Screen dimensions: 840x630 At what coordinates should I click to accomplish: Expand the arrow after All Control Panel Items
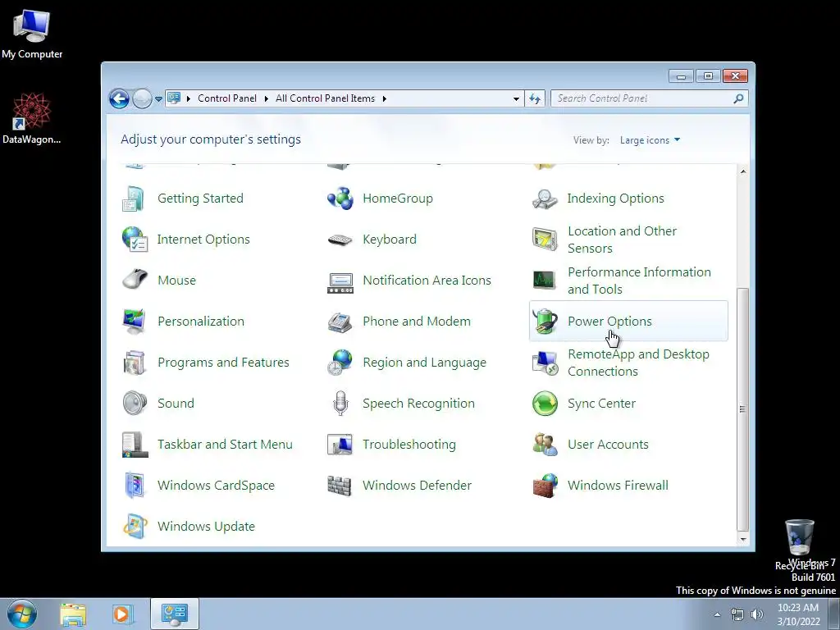pyautogui.click(x=384, y=98)
